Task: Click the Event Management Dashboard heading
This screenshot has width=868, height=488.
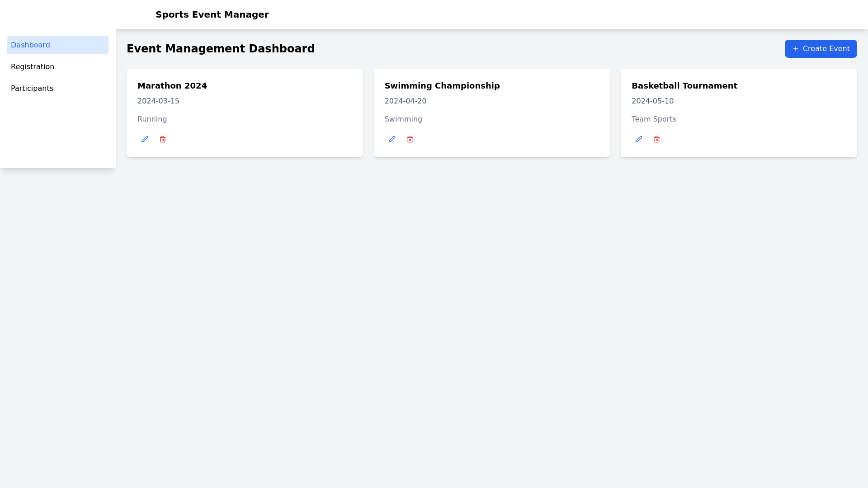Action: coord(221,48)
